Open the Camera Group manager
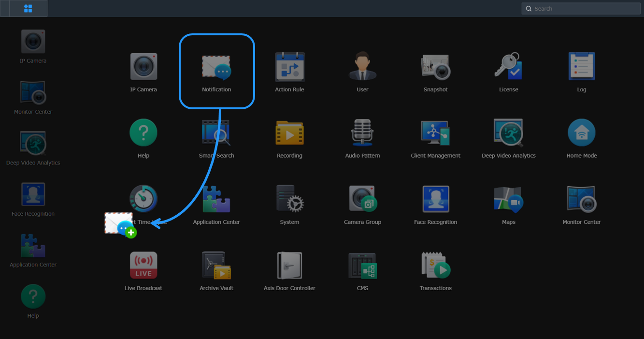The height and width of the screenshot is (339, 644). 362,199
